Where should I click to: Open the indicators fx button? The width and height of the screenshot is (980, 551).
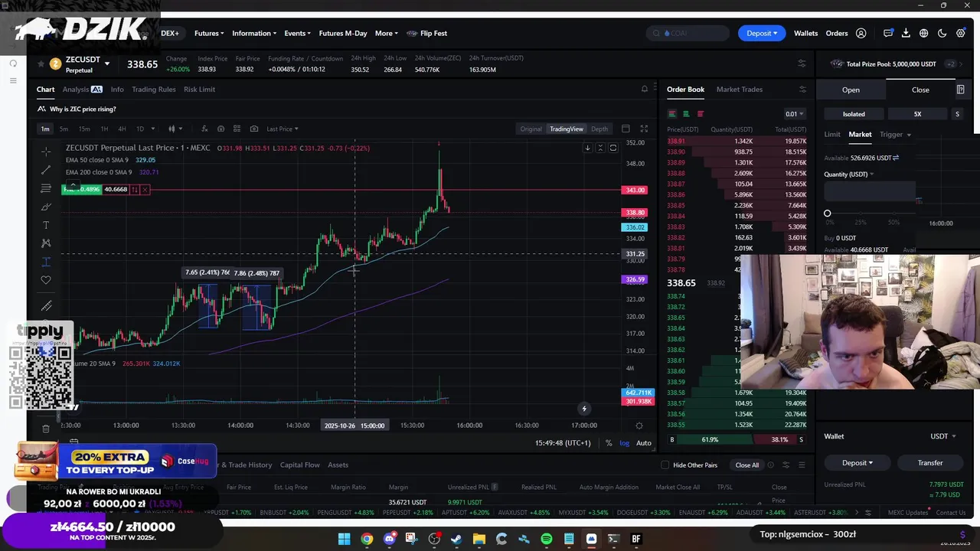[204, 129]
